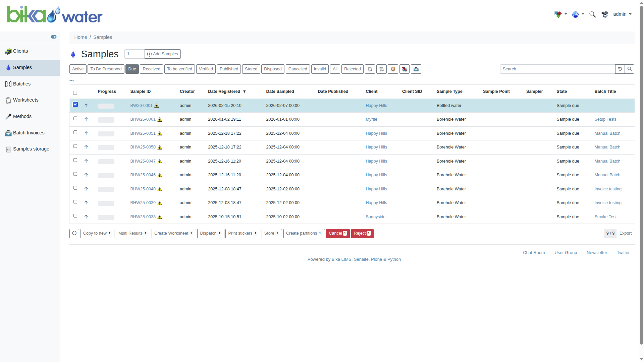Click progress bar of BHW26-0001 row
Screen dimensions: 644x362
pyautogui.click(x=106, y=120)
